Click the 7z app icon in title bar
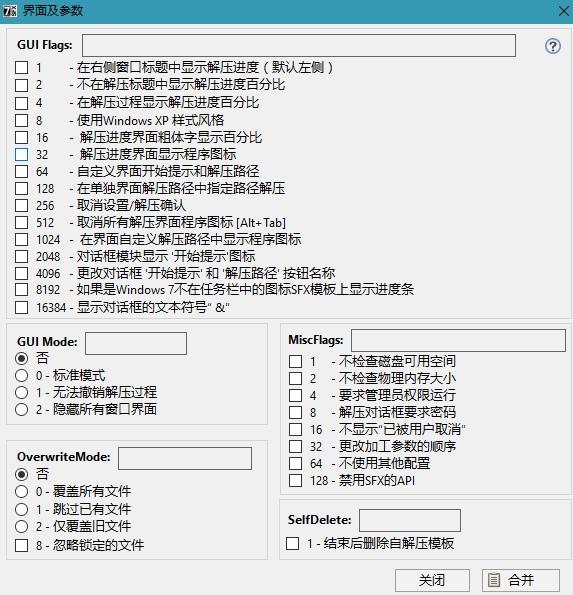 click(10, 11)
